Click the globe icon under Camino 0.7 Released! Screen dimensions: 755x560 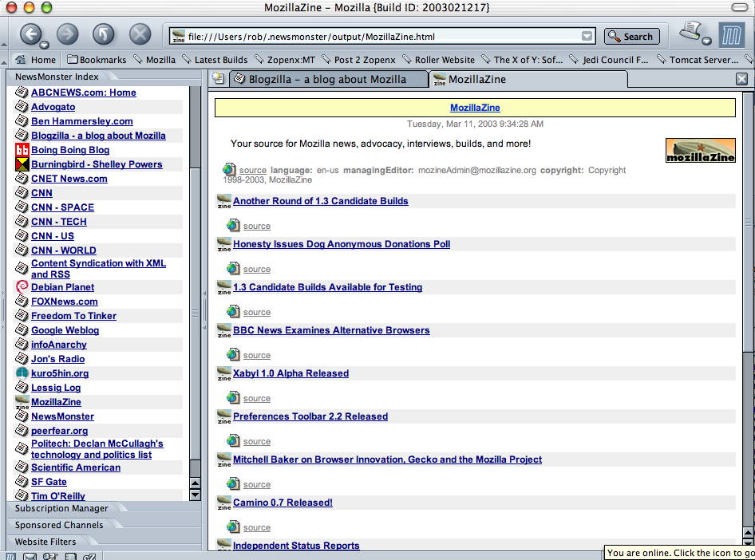[x=233, y=526]
